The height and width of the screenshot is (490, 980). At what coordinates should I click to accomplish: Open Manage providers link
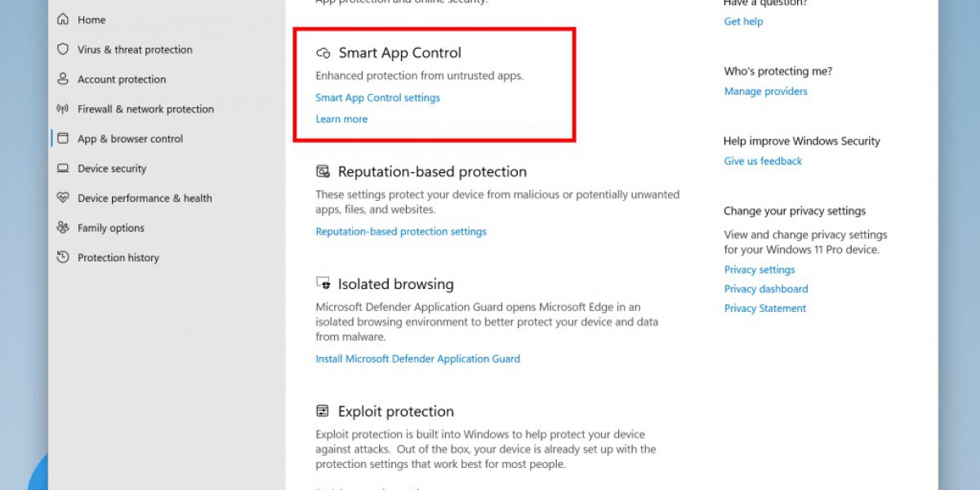tap(765, 91)
